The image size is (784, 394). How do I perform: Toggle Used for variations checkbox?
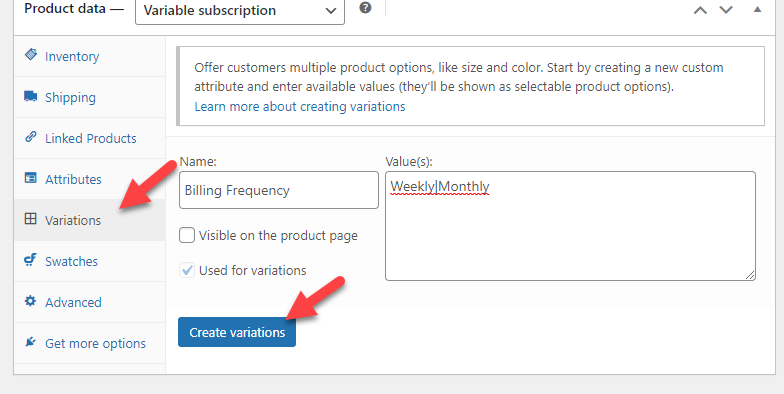pos(187,270)
